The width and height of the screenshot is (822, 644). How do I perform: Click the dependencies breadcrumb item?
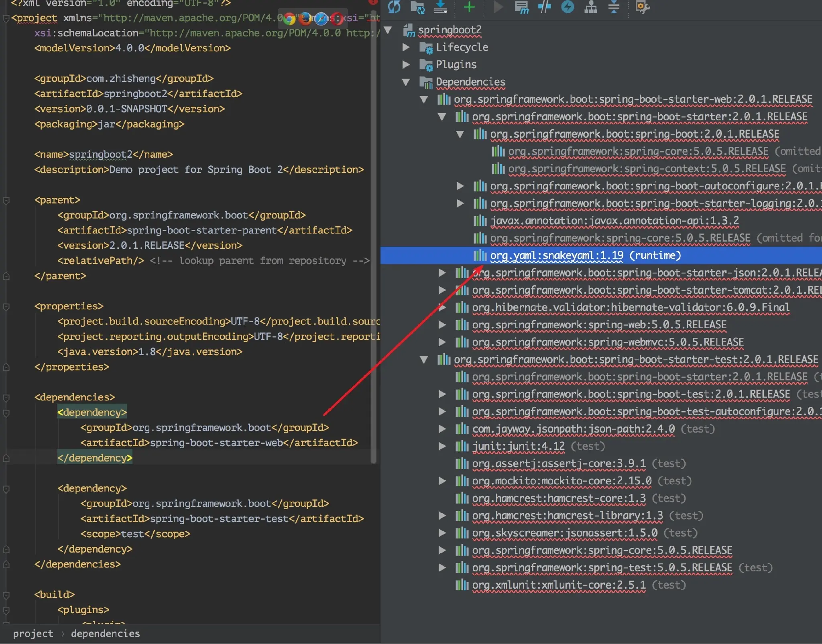pos(105,633)
